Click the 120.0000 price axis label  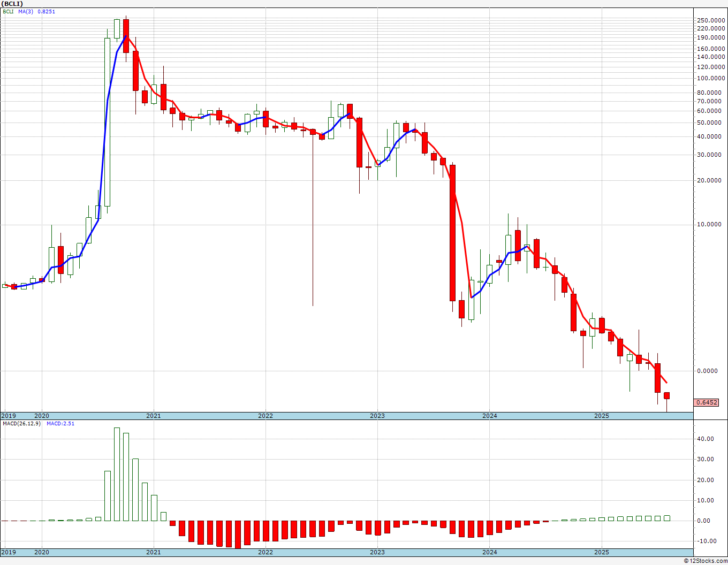click(x=711, y=67)
